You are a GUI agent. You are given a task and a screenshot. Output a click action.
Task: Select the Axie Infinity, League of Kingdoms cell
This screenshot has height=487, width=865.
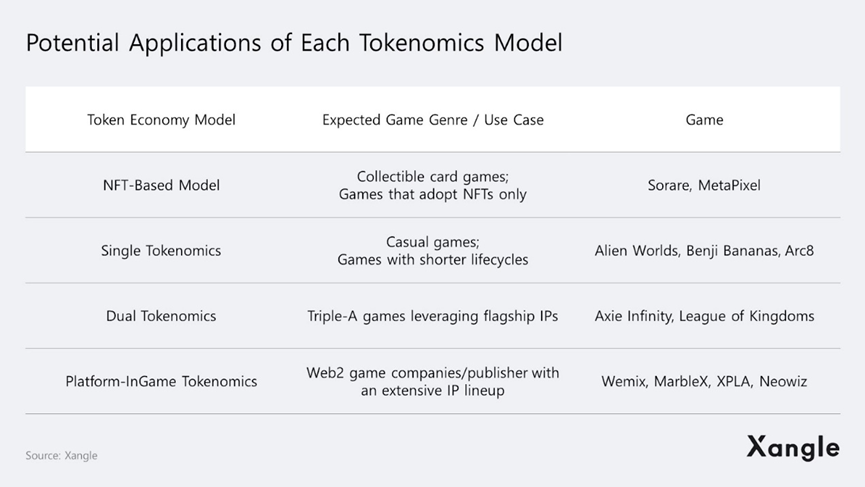(x=704, y=316)
